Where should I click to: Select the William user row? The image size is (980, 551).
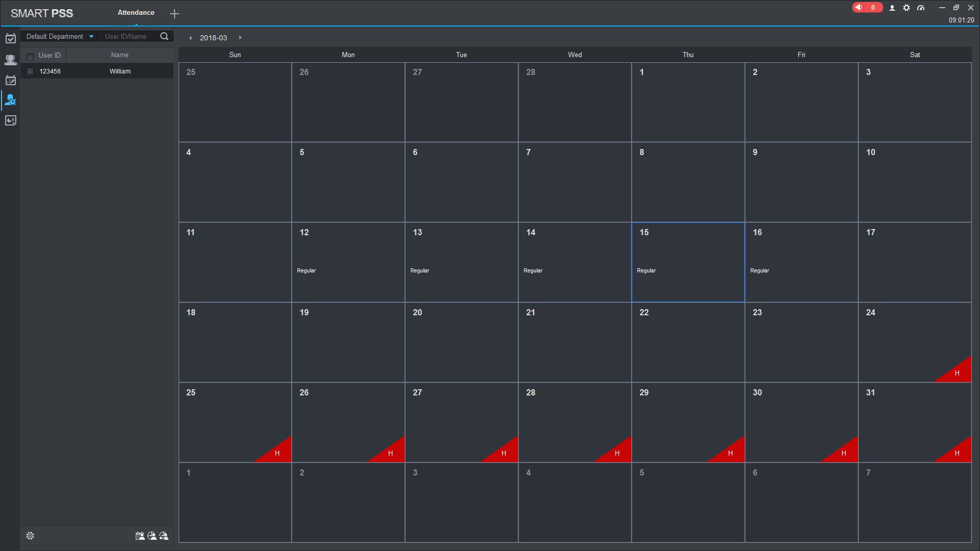pyautogui.click(x=120, y=71)
